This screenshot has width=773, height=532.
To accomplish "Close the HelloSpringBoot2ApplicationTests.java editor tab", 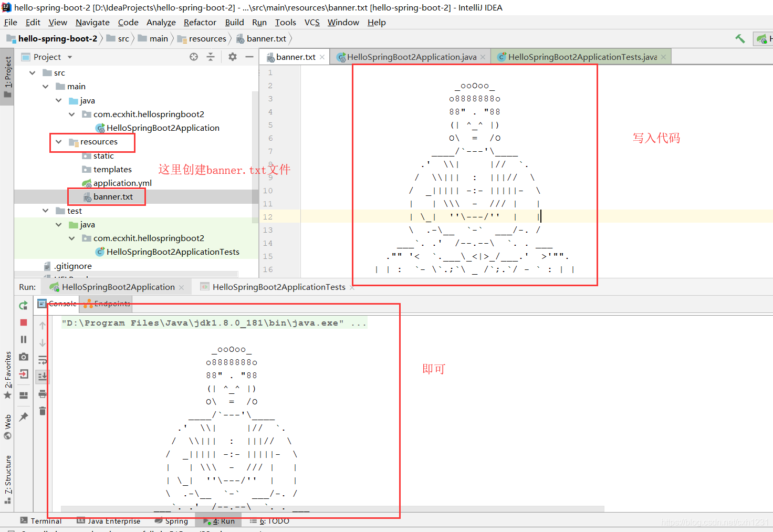I will coord(663,57).
